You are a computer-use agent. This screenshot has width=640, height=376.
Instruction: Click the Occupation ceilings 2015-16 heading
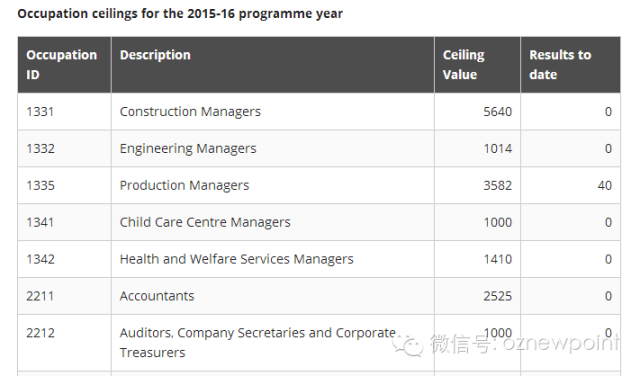[180, 14]
